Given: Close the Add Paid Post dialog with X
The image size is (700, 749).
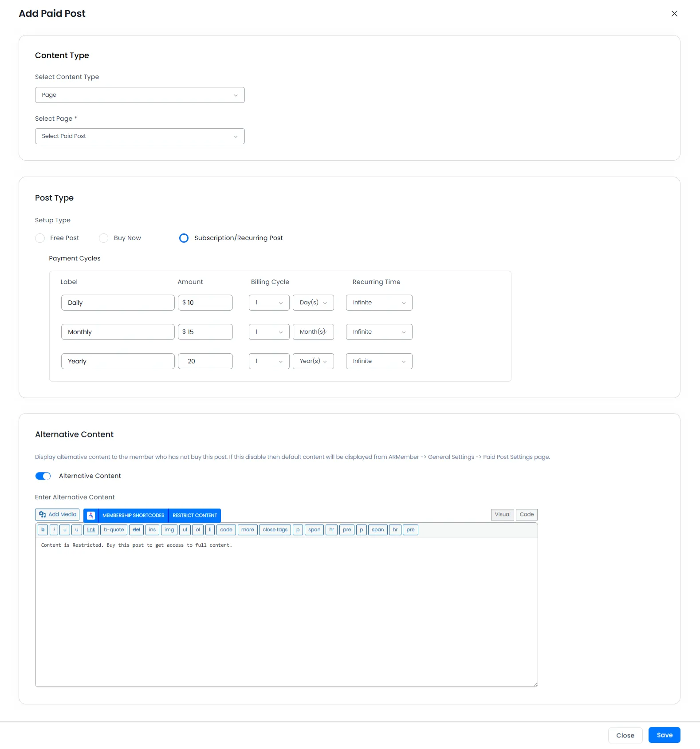Looking at the screenshot, I should point(674,14).
